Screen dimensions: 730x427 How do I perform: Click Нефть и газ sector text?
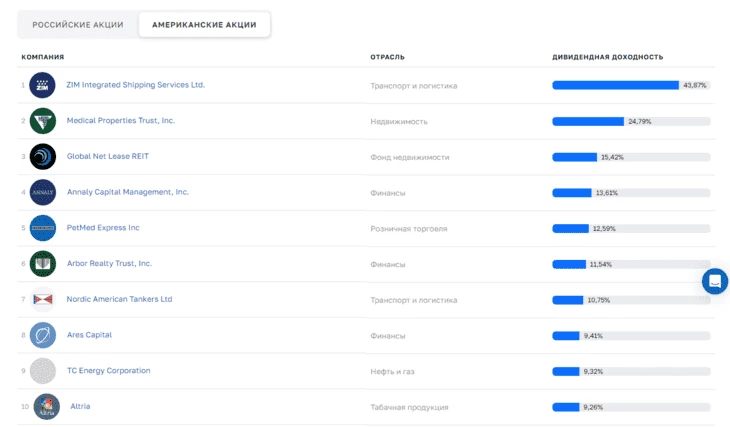(x=392, y=372)
